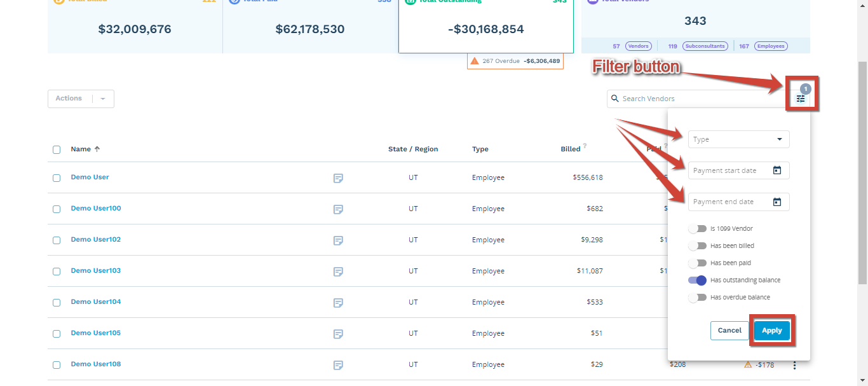Select the Total Outstanding summary card

485,26
